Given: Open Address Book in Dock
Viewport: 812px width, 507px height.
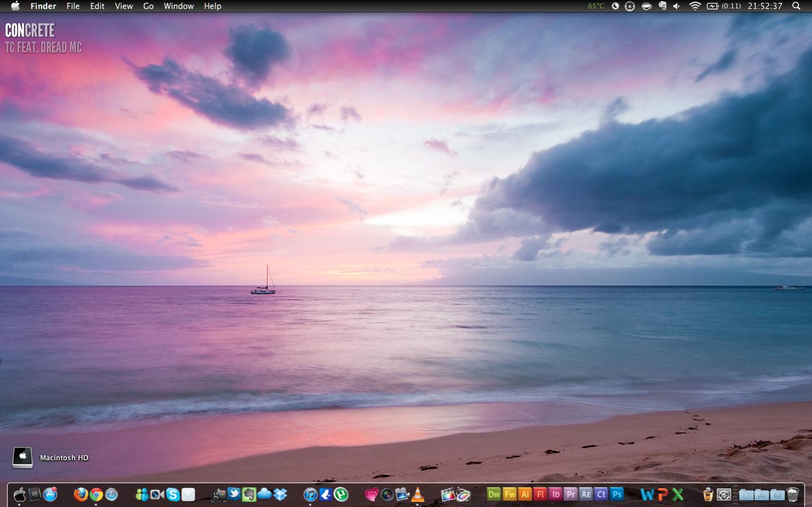Looking at the screenshot, I should click(x=35, y=495).
